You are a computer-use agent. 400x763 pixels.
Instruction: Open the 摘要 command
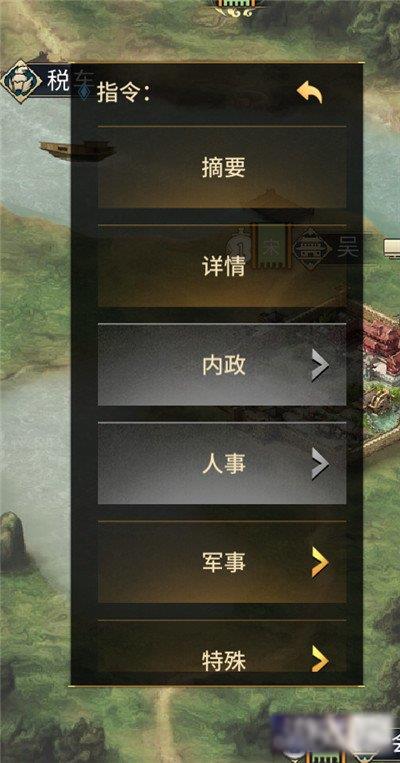coord(222,168)
